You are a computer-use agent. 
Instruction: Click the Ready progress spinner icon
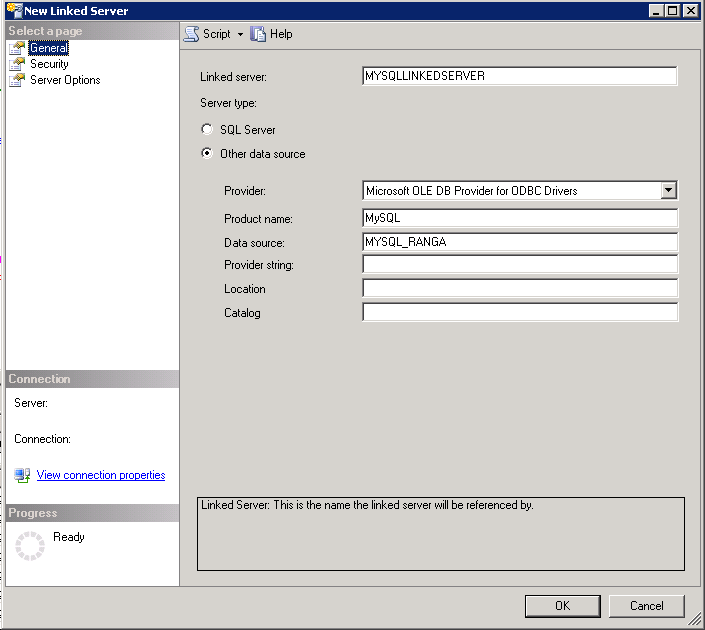pyautogui.click(x=30, y=545)
